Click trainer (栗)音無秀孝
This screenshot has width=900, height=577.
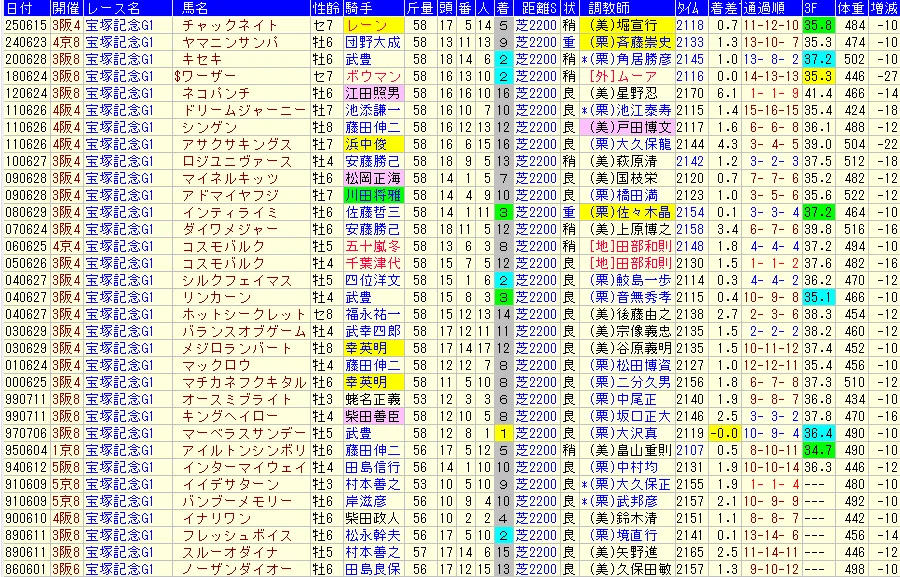[x=630, y=297]
